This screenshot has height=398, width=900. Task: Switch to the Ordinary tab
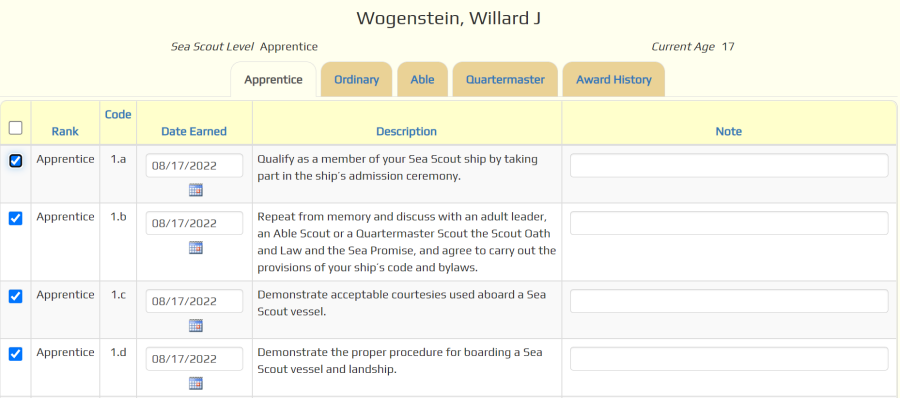click(356, 79)
